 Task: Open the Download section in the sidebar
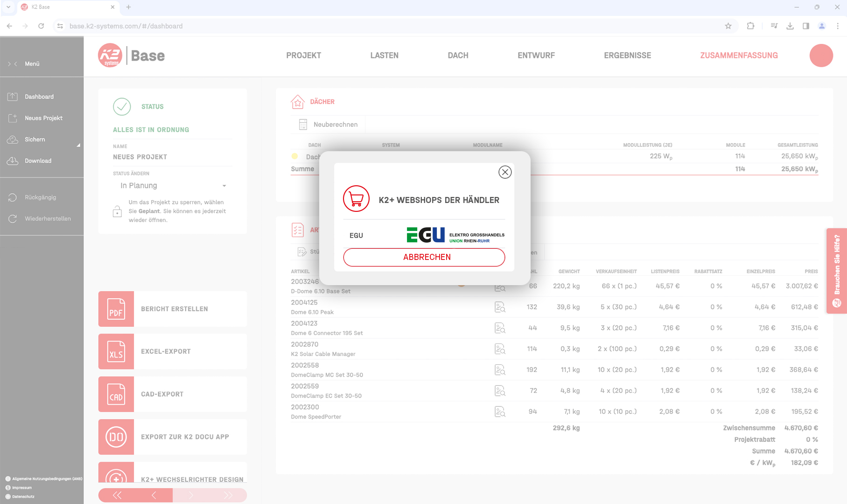pyautogui.click(x=13, y=161)
